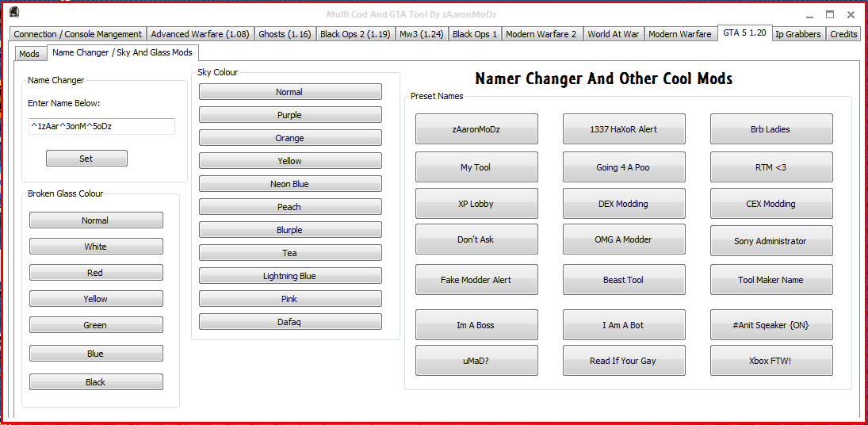The width and height of the screenshot is (868, 425).
Task: Apply OMG A Modder preset
Action: pos(624,239)
